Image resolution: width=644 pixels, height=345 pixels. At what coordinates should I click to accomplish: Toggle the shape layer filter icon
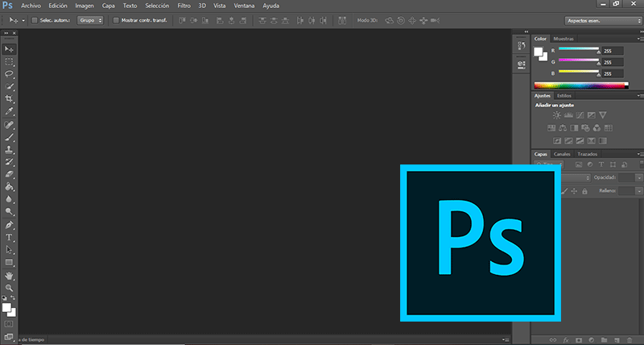(x=613, y=164)
